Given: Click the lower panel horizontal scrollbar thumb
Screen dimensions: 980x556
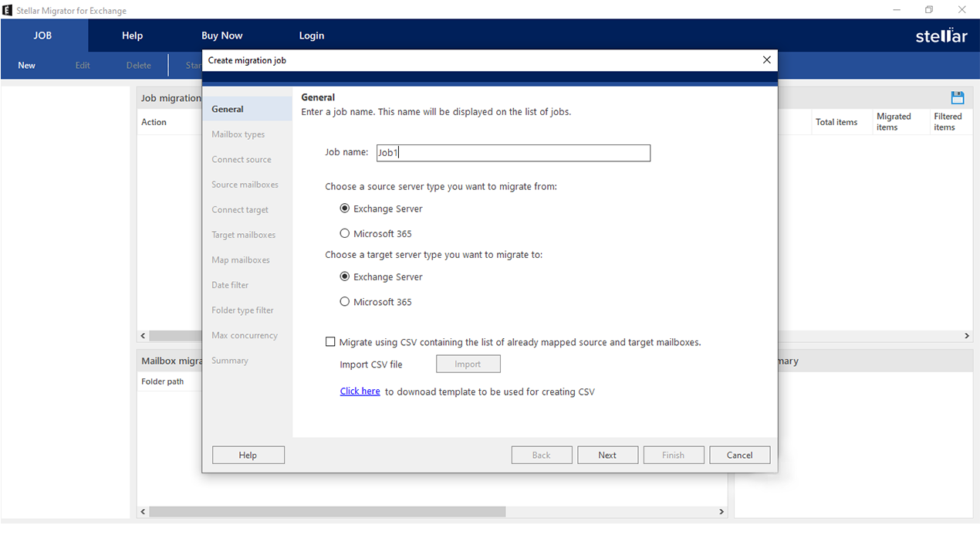Looking at the screenshot, I should [x=327, y=511].
